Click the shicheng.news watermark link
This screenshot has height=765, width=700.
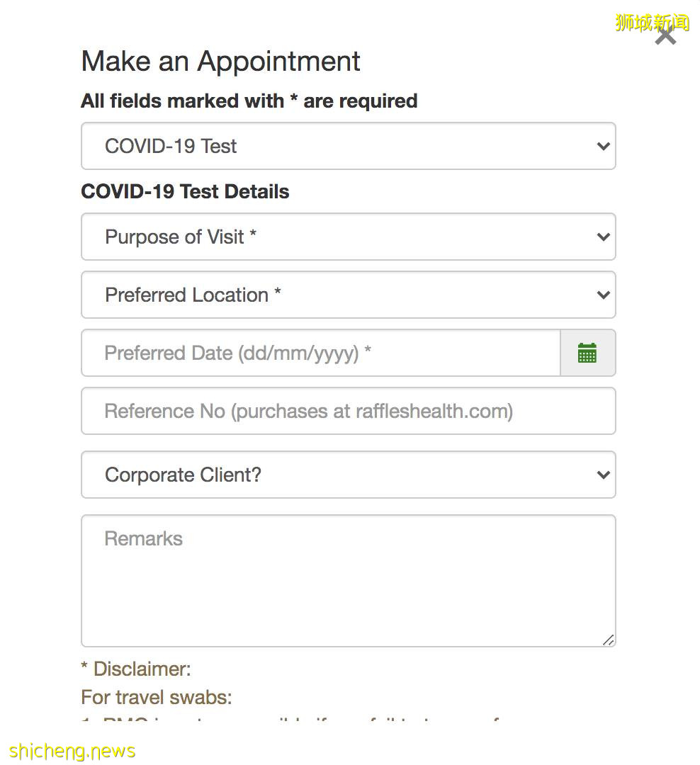(x=72, y=751)
